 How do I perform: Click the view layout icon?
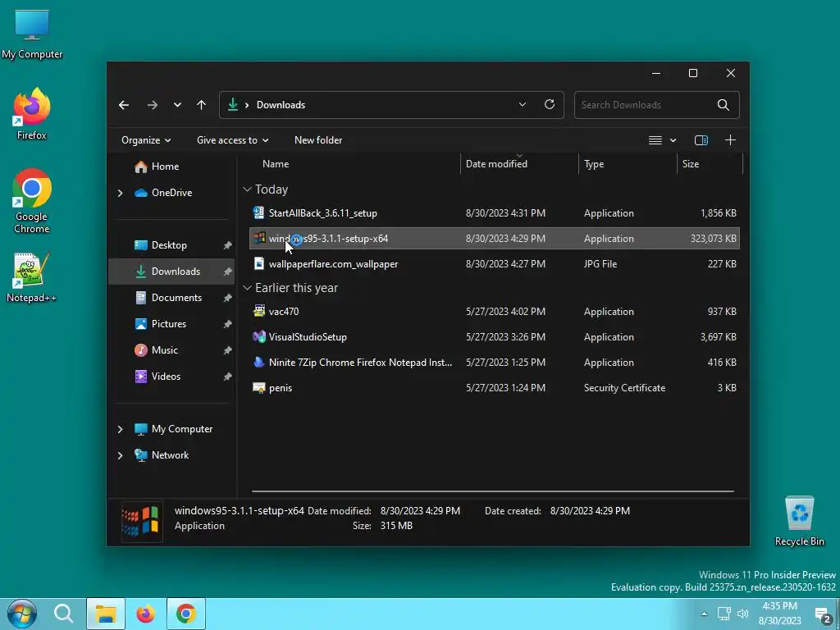655,140
